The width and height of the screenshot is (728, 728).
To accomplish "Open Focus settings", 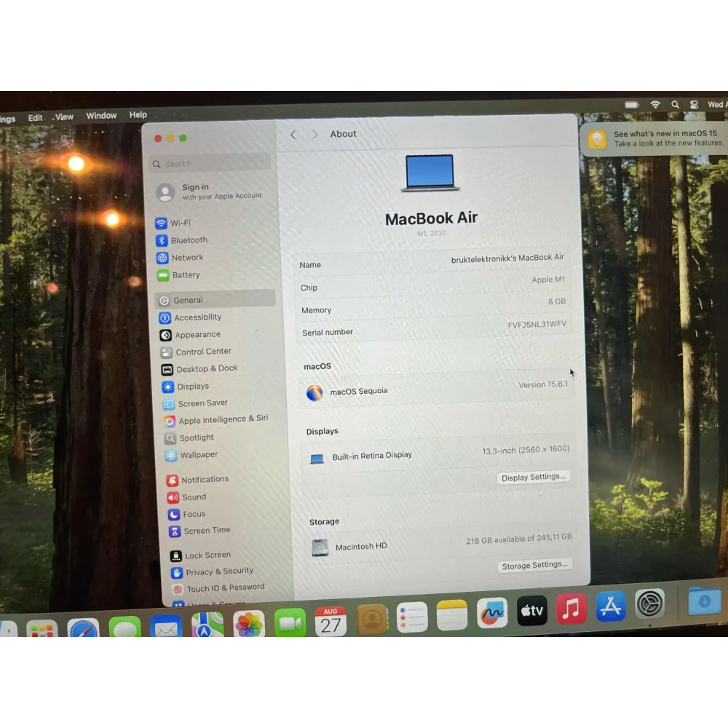I will click(186, 515).
